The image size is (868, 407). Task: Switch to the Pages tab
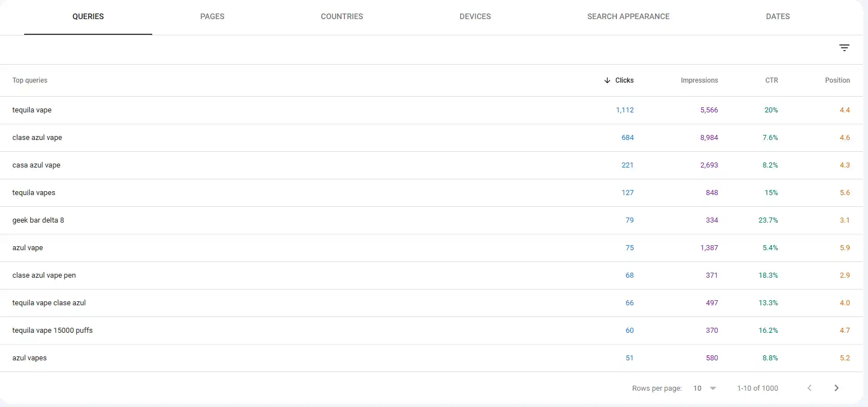212,17
